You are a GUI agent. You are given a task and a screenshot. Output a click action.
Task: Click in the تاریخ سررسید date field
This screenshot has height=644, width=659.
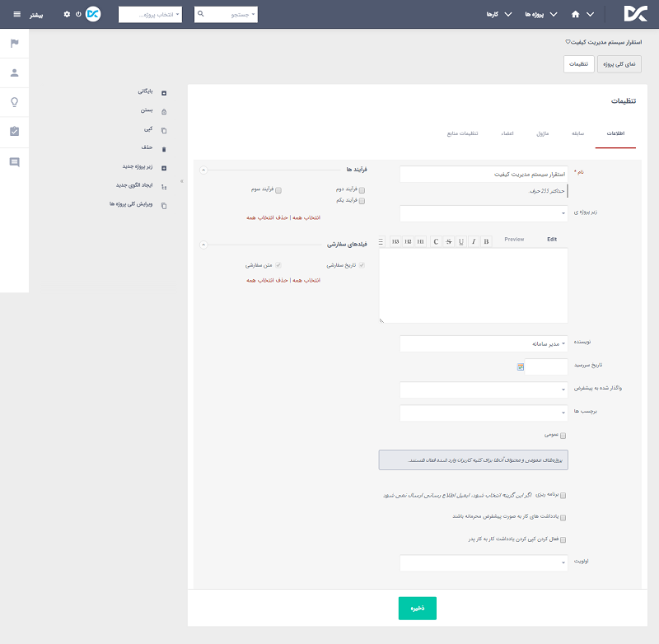546,366
